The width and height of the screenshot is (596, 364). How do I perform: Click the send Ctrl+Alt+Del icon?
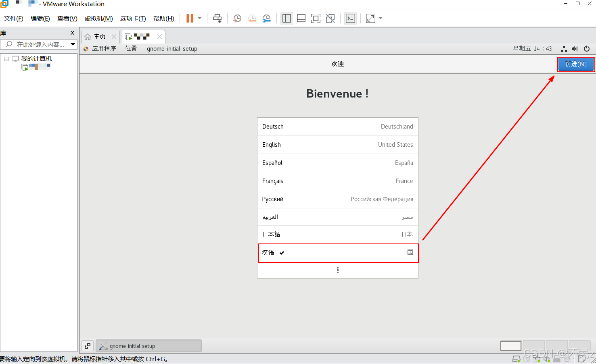(217, 19)
